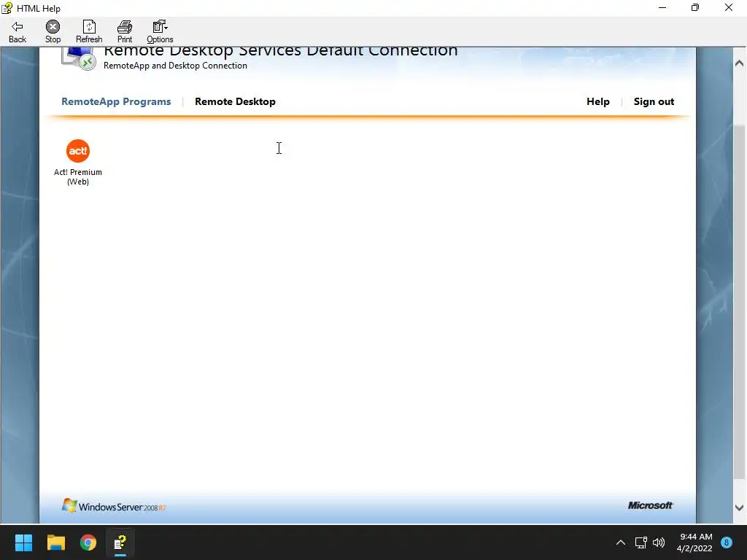This screenshot has width=747, height=560.
Task: Switch to RemoteApp Programs tab
Action: point(116,101)
